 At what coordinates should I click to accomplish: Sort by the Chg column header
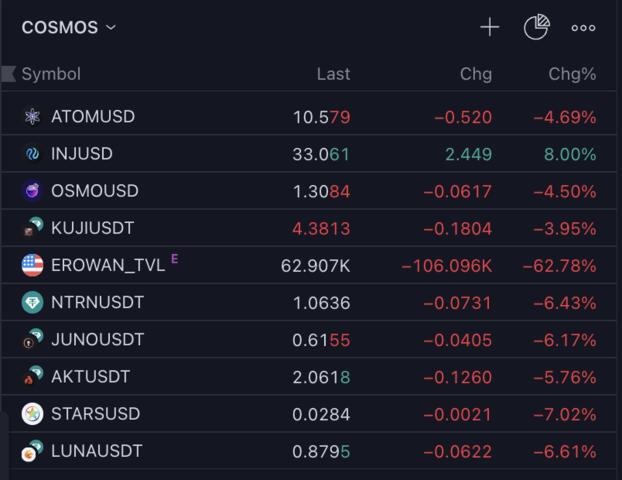click(475, 74)
